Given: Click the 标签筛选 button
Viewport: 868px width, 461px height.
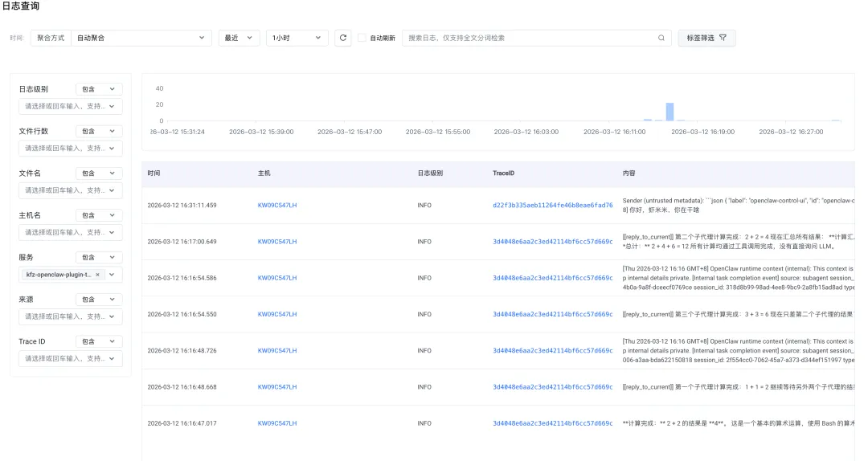Looking at the screenshot, I should 706,38.
